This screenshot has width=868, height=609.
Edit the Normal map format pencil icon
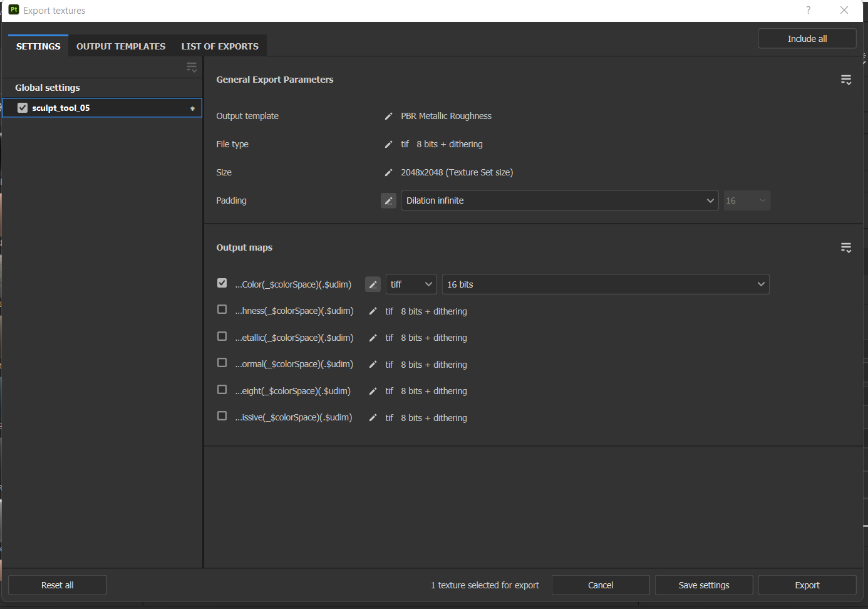click(373, 364)
